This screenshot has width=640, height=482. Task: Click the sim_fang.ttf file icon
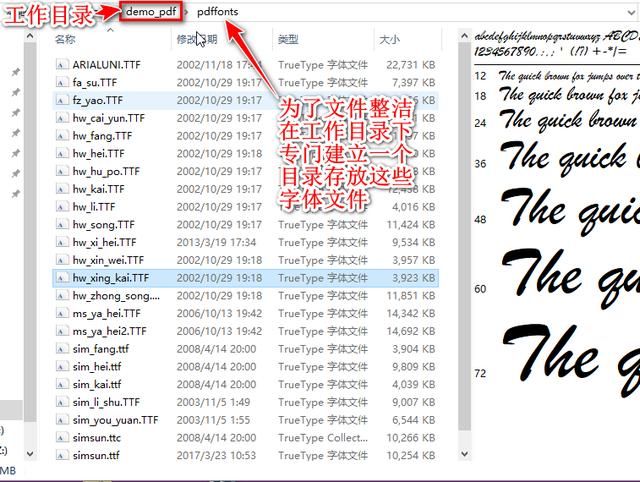[62, 349]
